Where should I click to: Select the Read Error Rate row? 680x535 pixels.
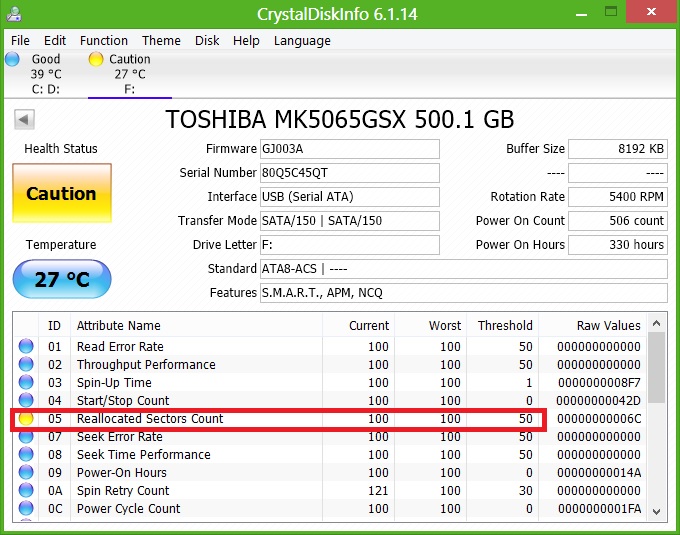click(330, 346)
